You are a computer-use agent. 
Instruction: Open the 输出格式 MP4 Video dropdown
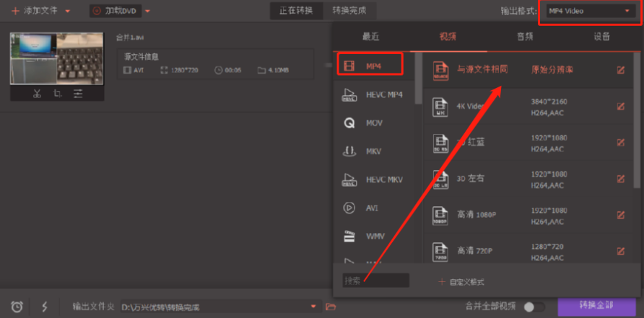pos(589,11)
